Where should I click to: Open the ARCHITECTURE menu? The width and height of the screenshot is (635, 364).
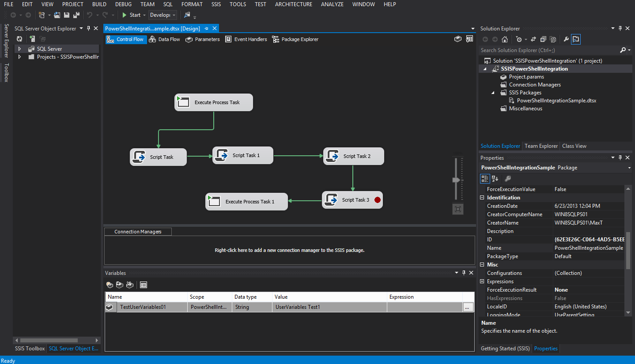pos(293,4)
